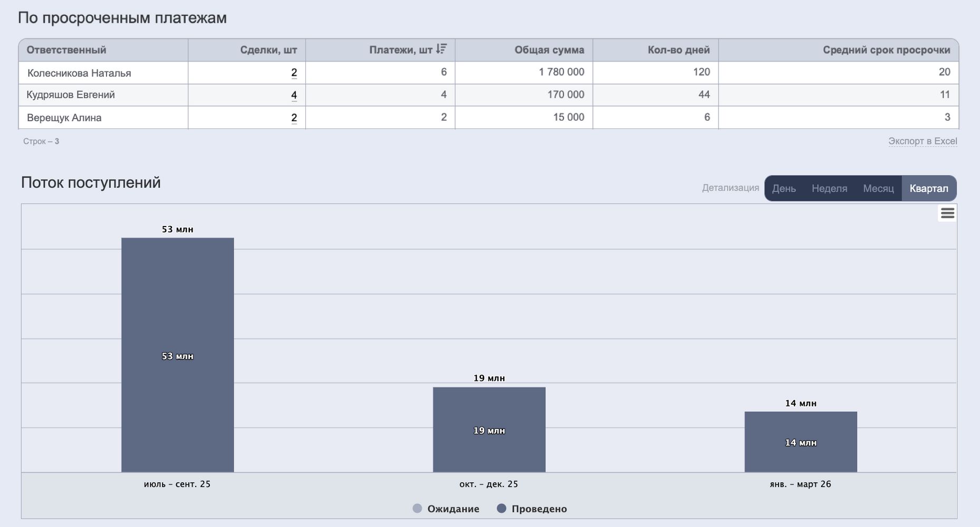Switch detail level to Месяц
This screenshot has width=980, height=527.
click(x=878, y=188)
